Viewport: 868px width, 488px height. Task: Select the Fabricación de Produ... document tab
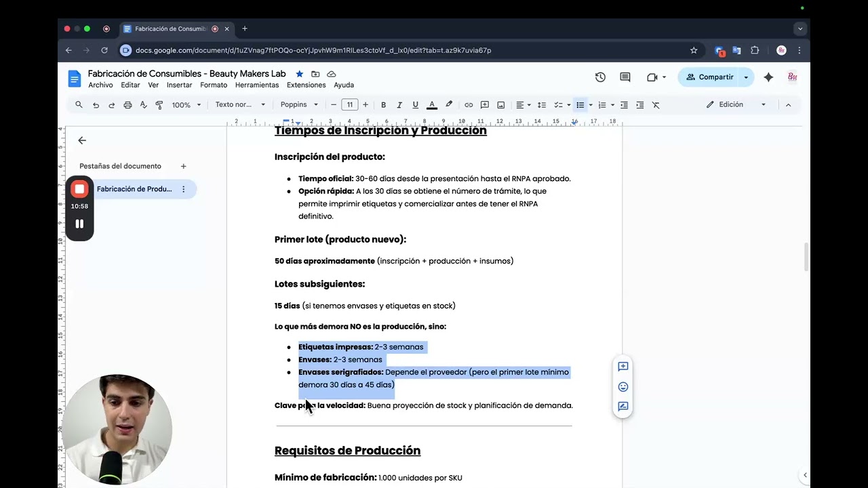(134, 189)
